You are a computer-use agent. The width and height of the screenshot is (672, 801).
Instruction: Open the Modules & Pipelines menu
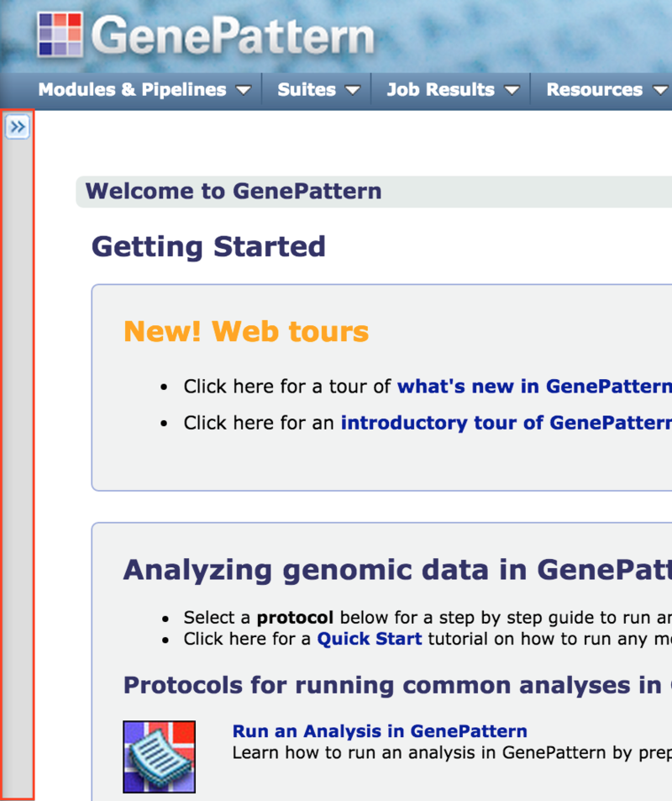point(132,90)
